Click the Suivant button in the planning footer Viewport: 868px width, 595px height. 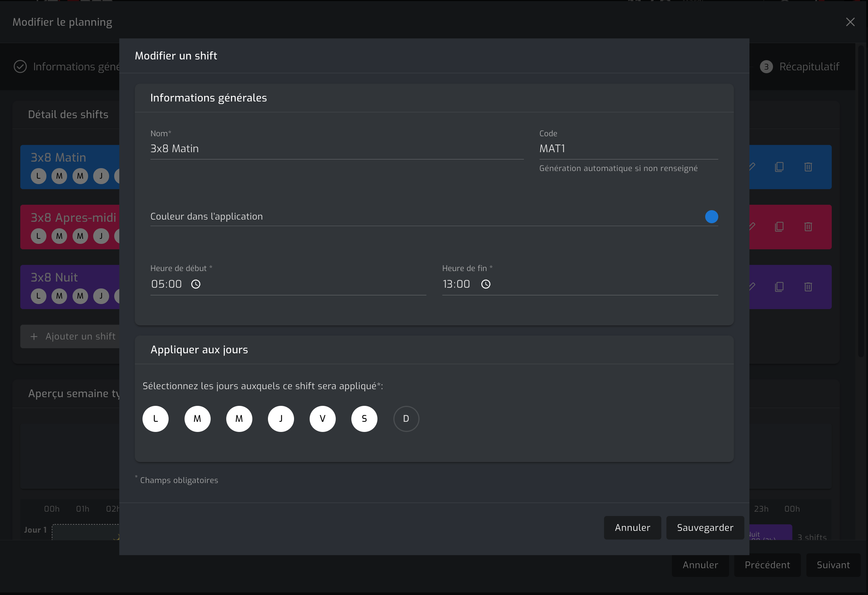(x=833, y=565)
